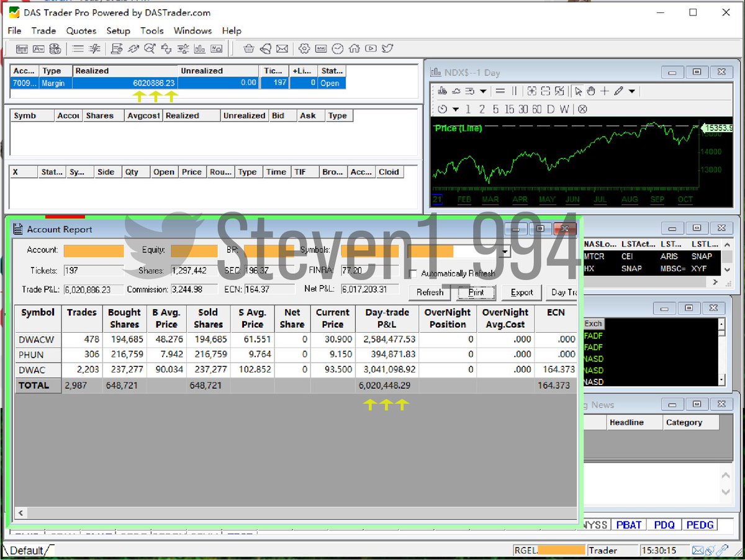This screenshot has height=560, width=745.
Task: Click the home icon in main toolbar
Action: (x=354, y=48)
